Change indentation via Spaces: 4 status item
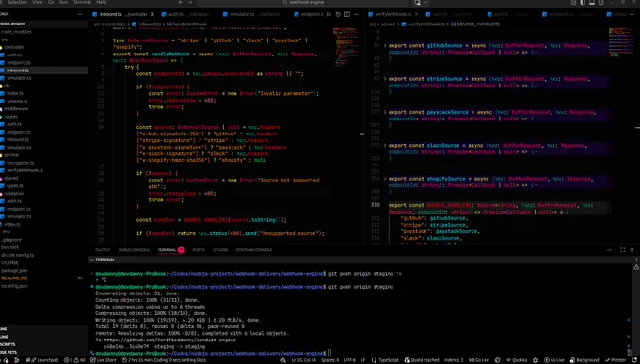Viewport: 640px width, 364px height. 329,360
